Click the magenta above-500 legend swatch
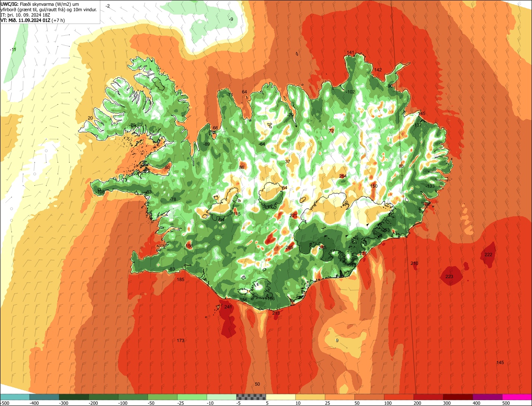Screen dimensions: 532x406 pyautogui.click(x=517, y=397)
